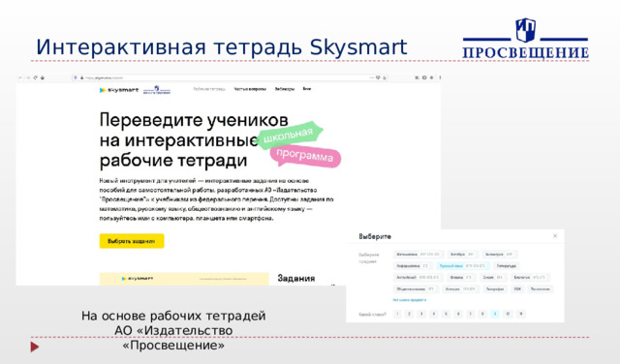Screen dimensions: 620x364
Task: Select the ОБЖ subject chip
Action: [517, 288]
